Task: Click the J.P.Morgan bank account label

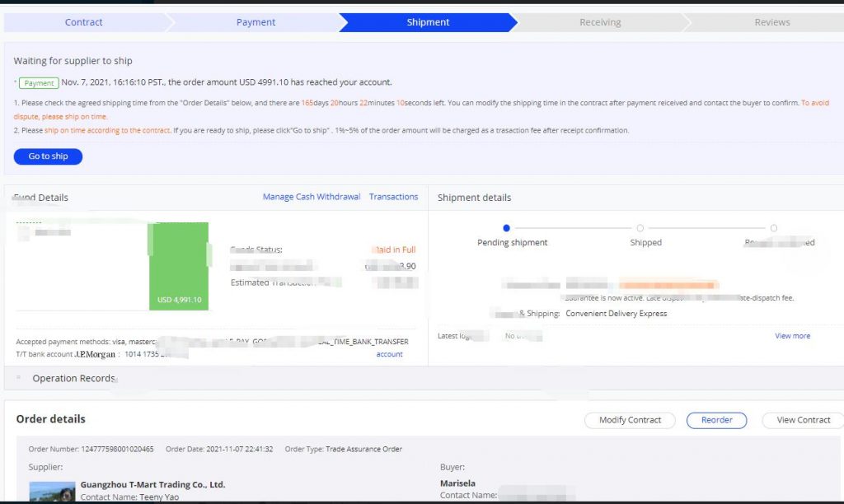Action: click(x=95, y=354)
